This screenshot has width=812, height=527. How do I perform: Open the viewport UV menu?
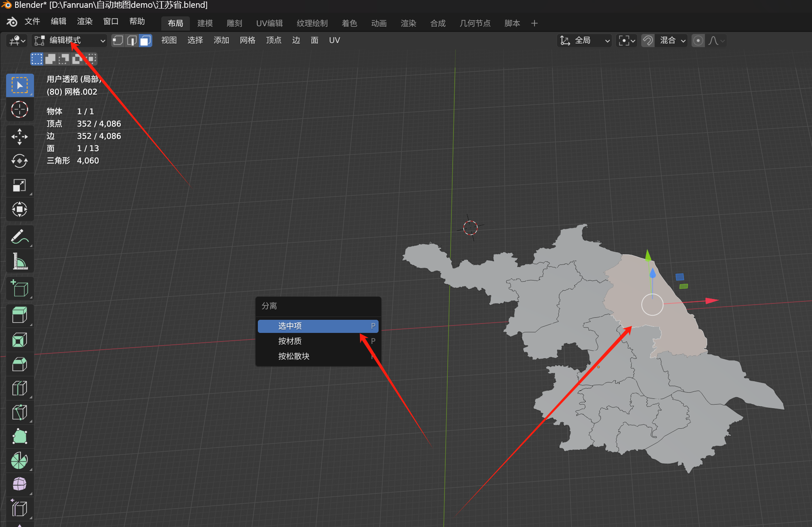pyautogui.click(x=334, y=40)
